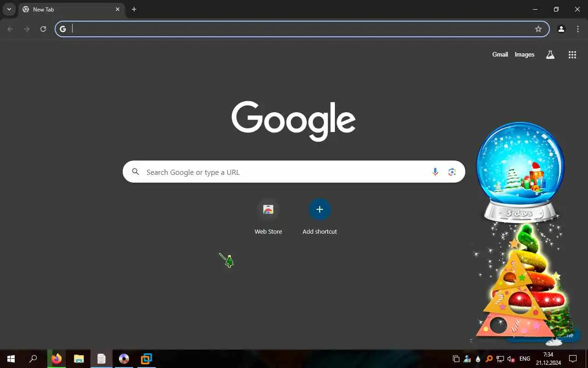Open the Images link

point(524,54)
